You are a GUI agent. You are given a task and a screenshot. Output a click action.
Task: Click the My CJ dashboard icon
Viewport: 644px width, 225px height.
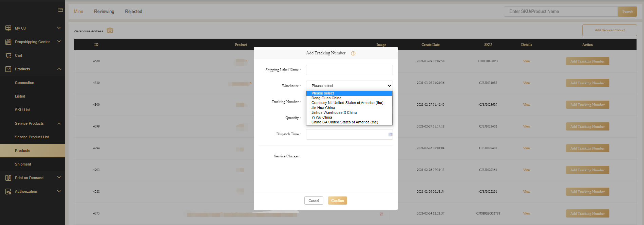[8, 28]
